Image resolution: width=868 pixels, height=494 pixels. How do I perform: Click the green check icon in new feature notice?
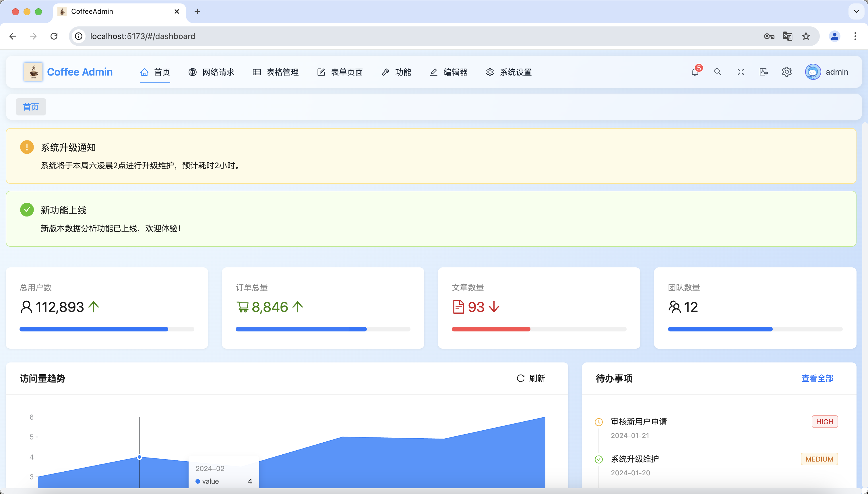pos(27,210)
